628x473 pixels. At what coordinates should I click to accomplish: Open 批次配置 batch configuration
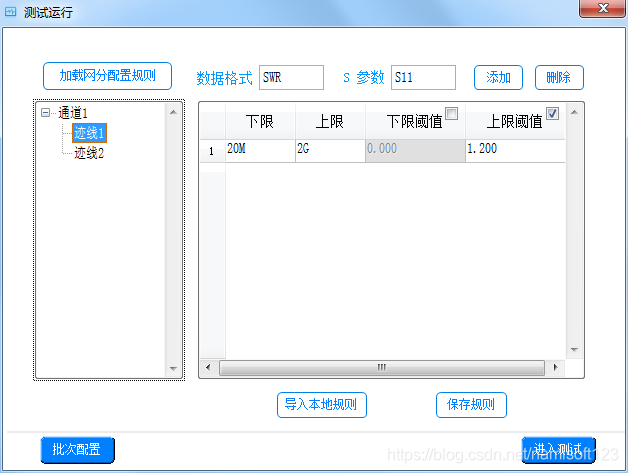click(x=77, y=450)
